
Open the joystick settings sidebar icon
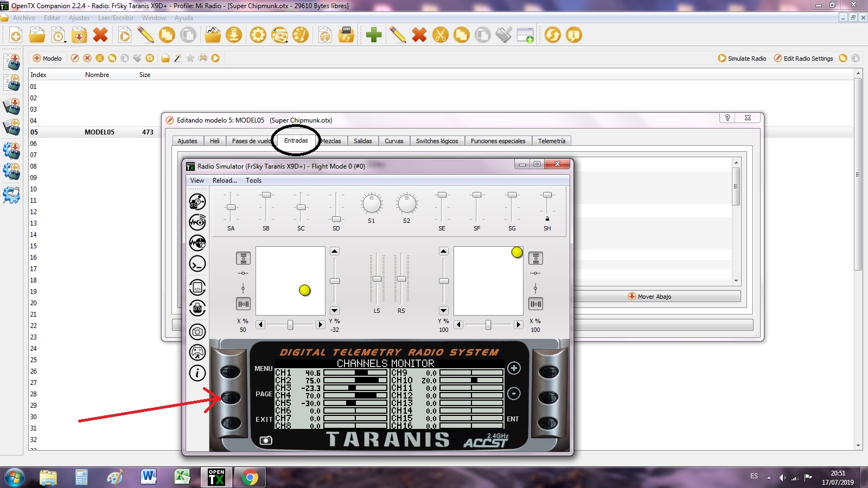pos(197,352)
